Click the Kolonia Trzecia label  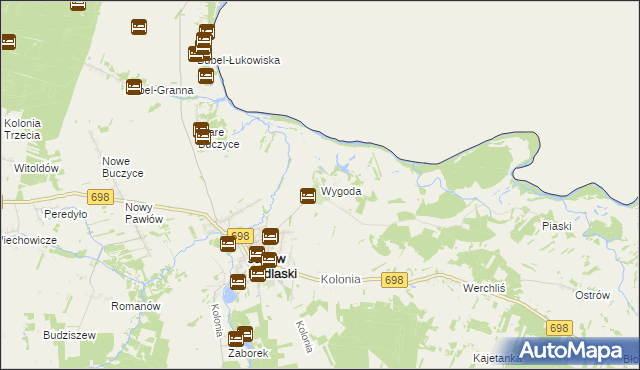click(x=22, y=129)
